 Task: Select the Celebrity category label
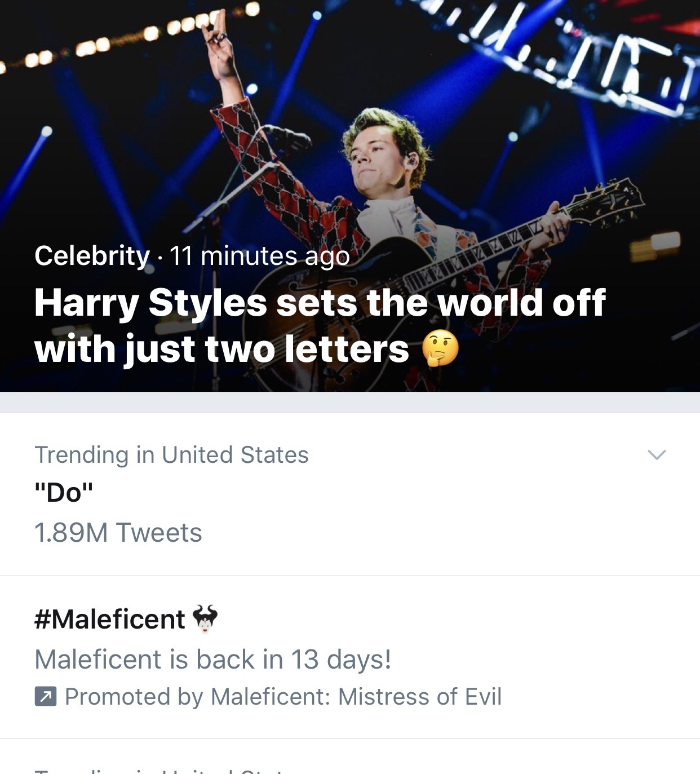pyautogui.click(x=92, y=256)
